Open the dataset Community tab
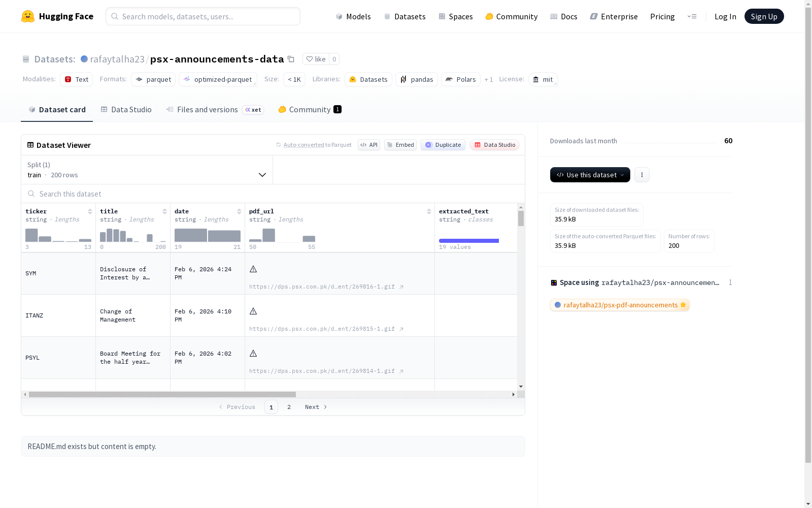The height and width of the screenshot is (508, 812). [x=310, y=109]
